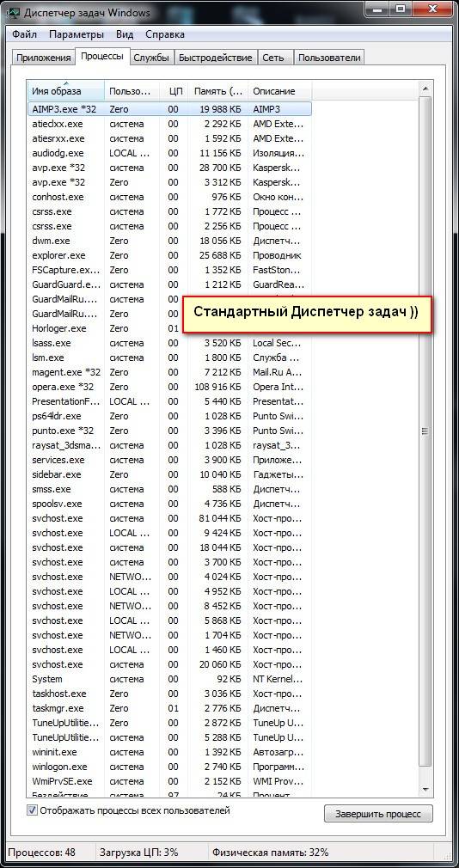459x868 pixels.
Task: Click the 108 916 КБ memory value
Action: pos(217,387)
